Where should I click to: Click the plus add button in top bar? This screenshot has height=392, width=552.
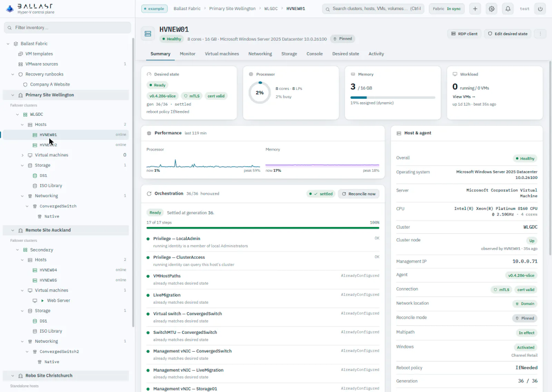coord(475,9)
